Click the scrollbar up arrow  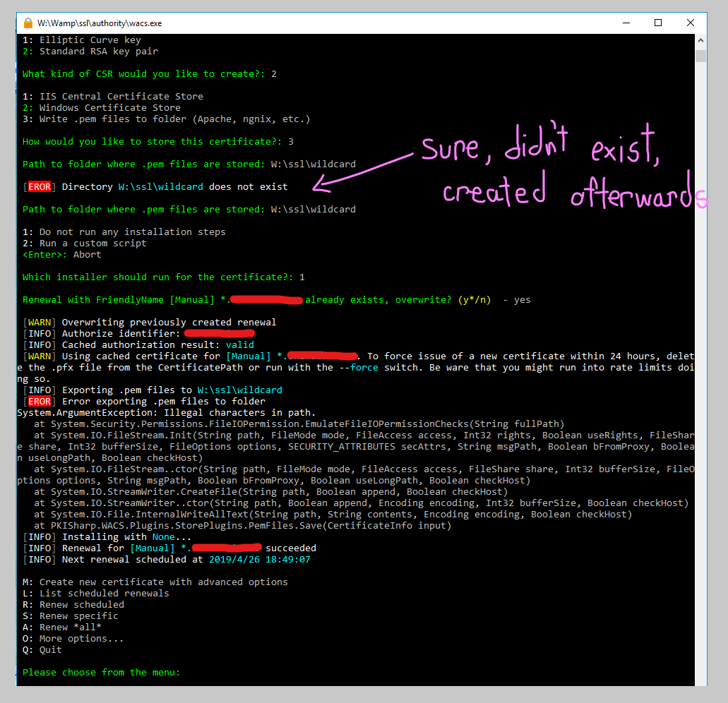pyautogui.click(x=700, y=40)
